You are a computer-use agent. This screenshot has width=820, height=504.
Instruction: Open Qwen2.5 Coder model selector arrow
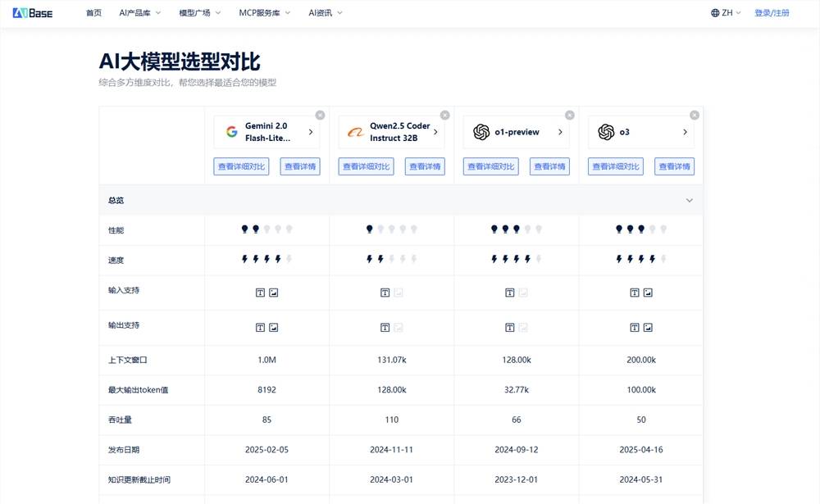click(x=435, y=132)
